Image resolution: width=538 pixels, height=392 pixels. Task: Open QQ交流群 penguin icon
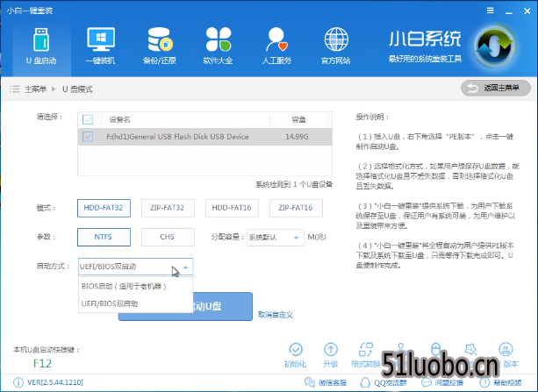pos(365,382)
